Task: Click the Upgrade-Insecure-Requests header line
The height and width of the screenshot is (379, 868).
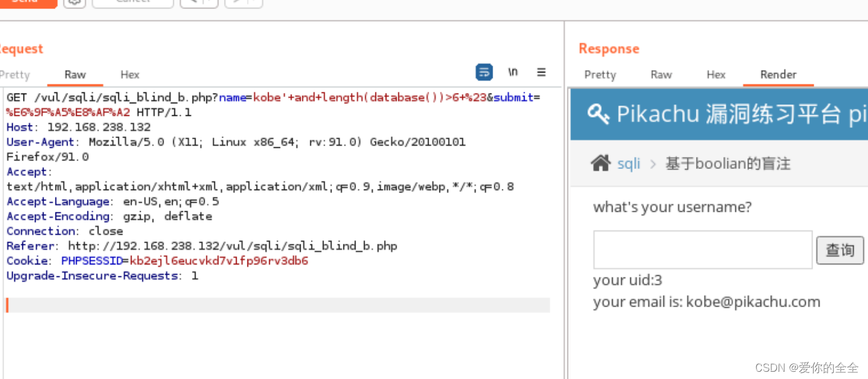Action: pyautogui.click(x=102, y=276)
